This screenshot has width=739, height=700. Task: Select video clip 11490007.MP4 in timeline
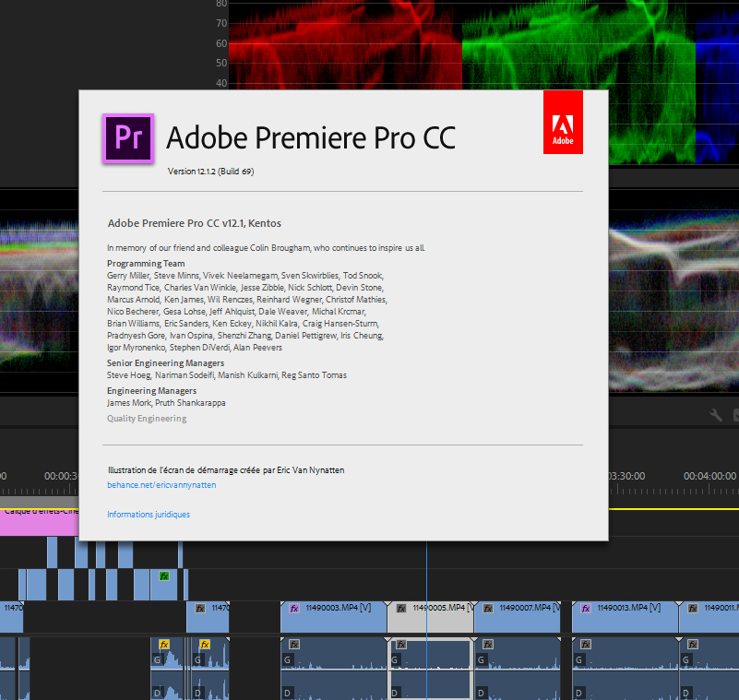pos(517,617)
